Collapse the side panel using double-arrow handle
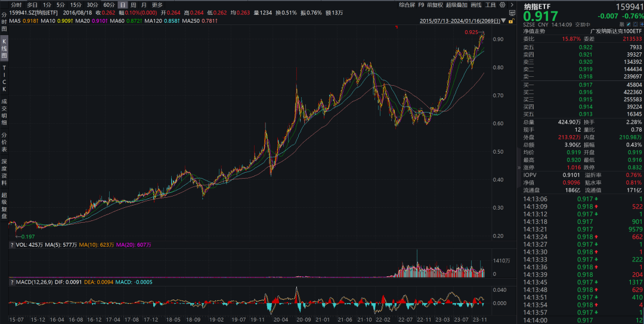 coord(518,167)
